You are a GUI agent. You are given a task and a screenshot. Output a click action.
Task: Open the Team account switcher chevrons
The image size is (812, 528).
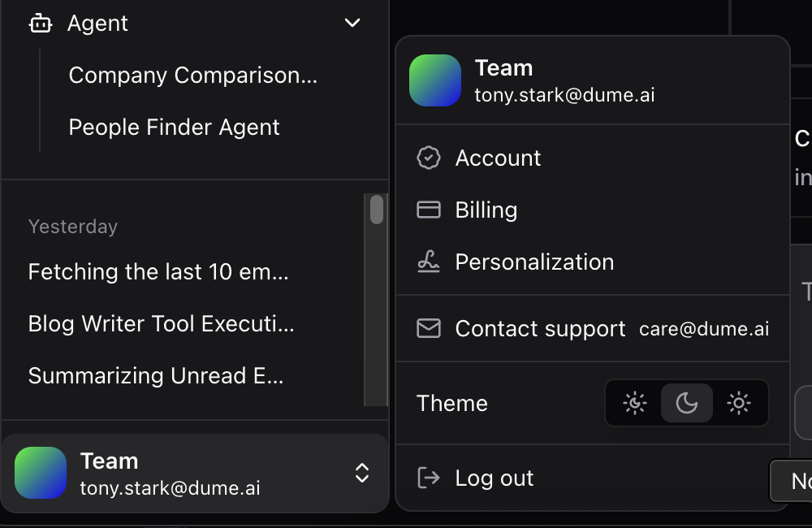[361, 472]
